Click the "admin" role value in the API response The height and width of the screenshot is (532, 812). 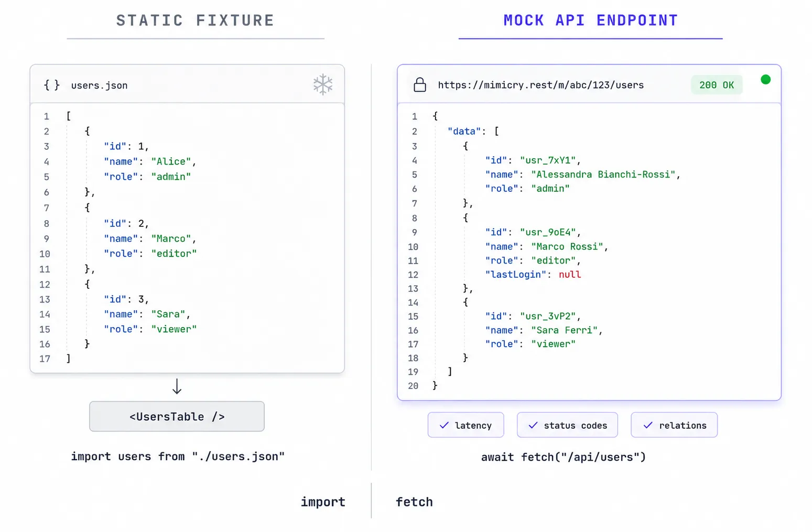coord(550,189)
